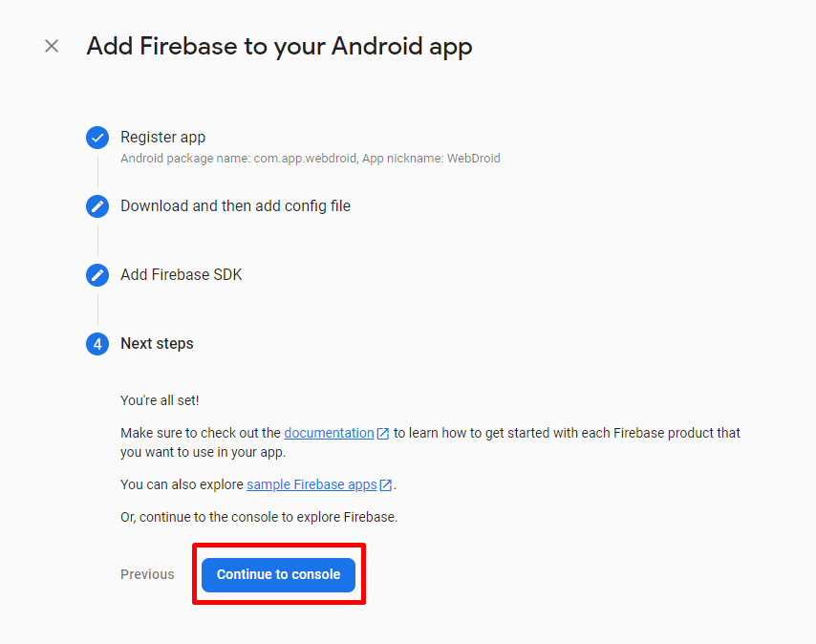816x644 pixels.
Task: Click the Add Firebase to your Android app title
Action: pyautogui.click(x=279, y=46)
